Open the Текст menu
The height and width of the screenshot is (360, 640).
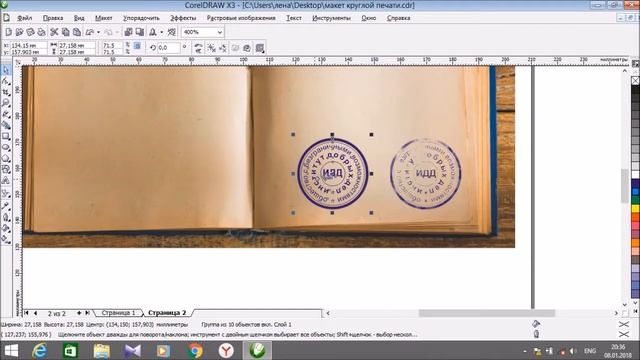tap(294, 18)
